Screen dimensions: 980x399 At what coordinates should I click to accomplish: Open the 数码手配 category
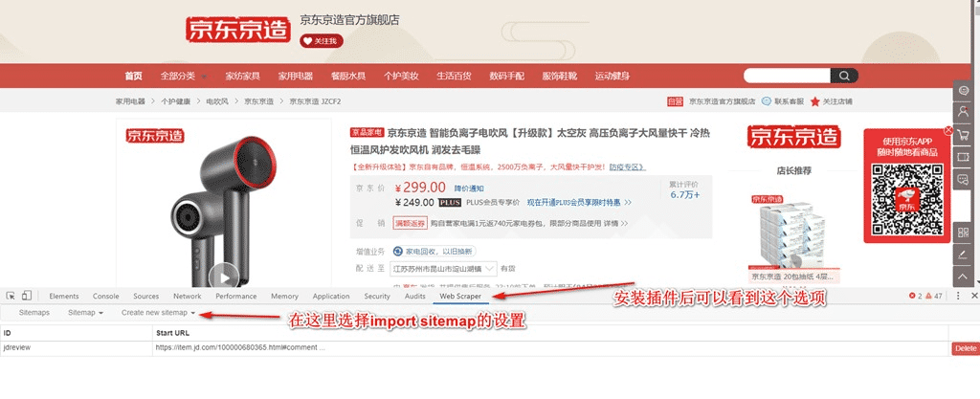(x=507, y=77)
